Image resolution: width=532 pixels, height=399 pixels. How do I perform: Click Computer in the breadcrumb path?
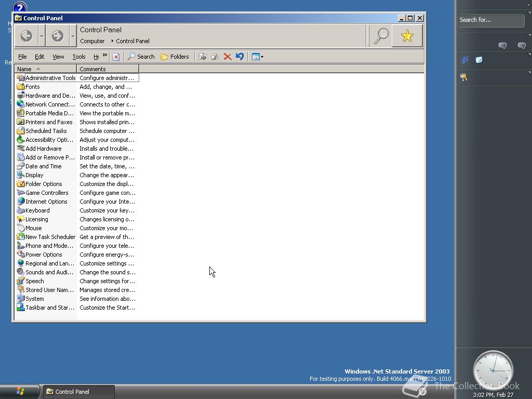[x=92, y=41]
